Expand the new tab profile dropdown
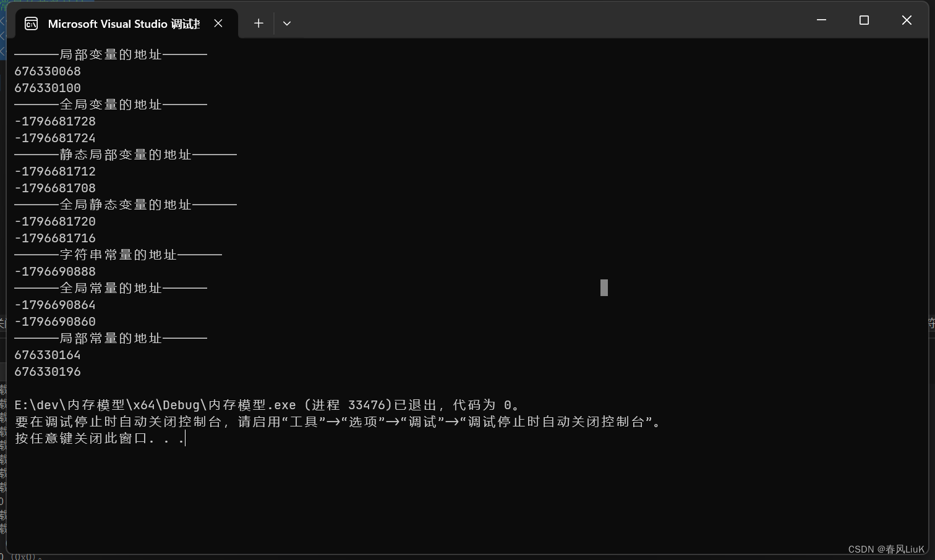 click(287, 23)
